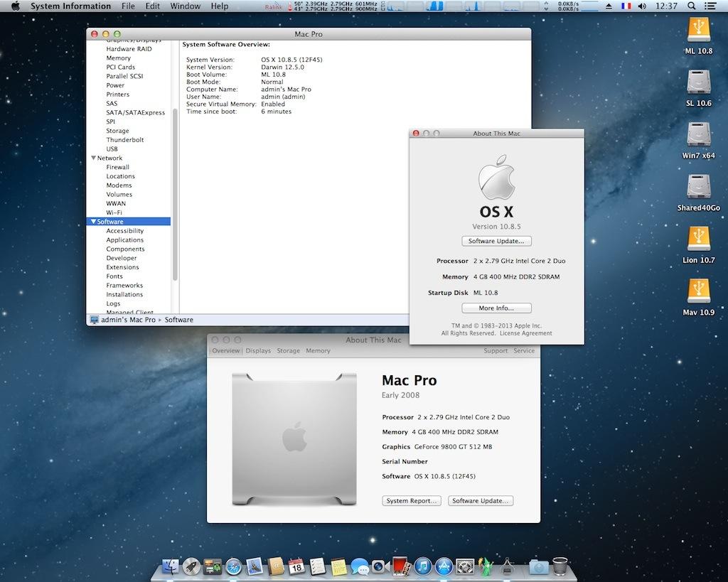
Task: Switch to the Memory tab
Action: (x=318, y=351)
